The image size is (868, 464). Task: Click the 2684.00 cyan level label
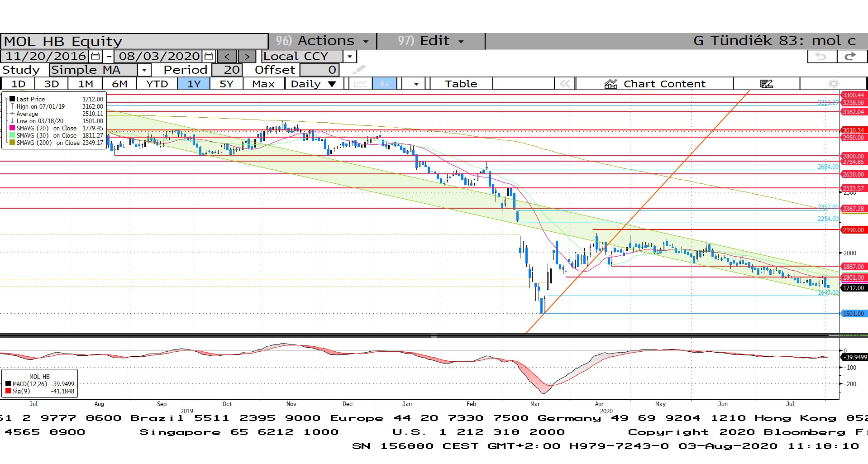[828, 167]
